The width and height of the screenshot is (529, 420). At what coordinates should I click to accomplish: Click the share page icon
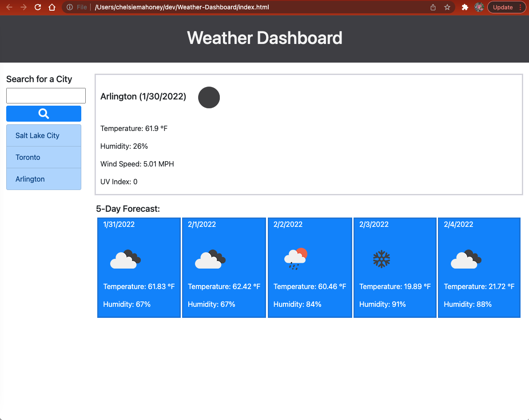[433, 7]
